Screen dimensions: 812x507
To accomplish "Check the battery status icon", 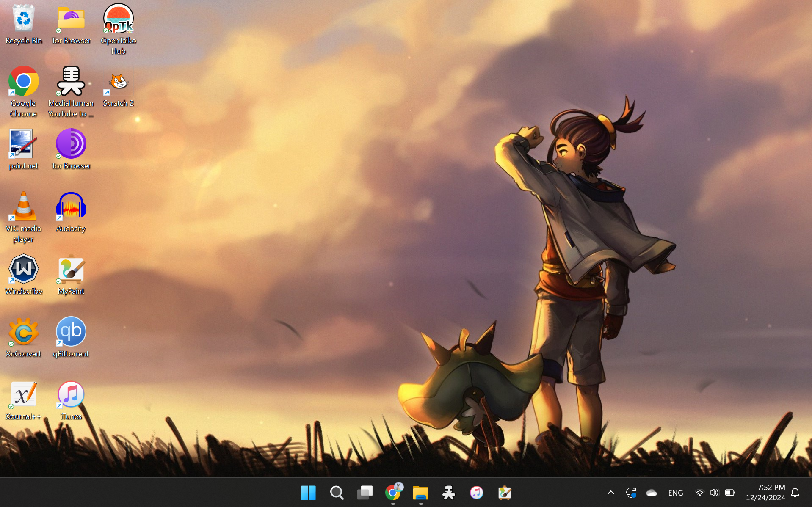I will (730, 493).
